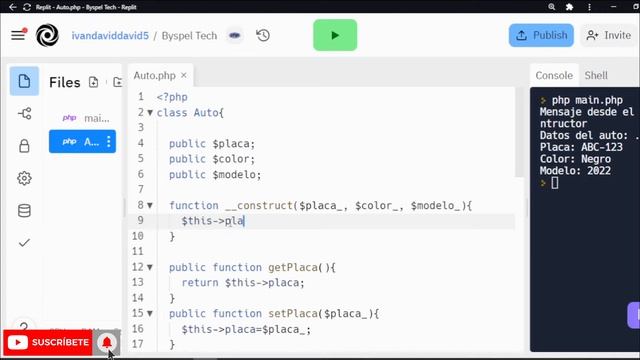Click the Files panel heading

tap(64, 82)
